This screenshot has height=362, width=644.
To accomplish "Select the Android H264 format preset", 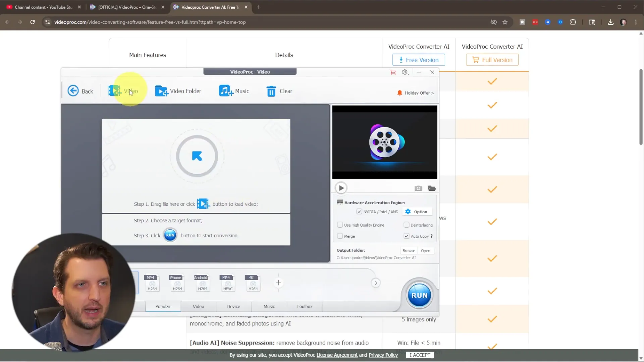I will [202, 283].
